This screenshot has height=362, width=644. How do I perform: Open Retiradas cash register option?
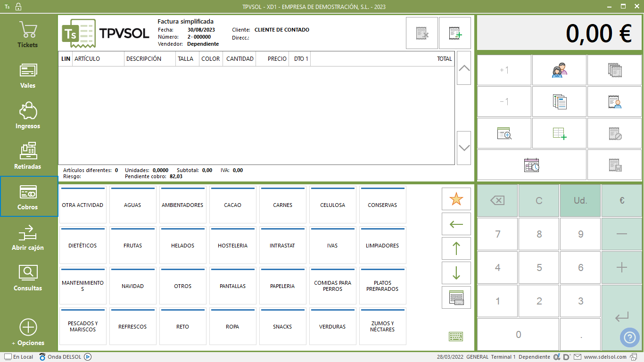28,156
